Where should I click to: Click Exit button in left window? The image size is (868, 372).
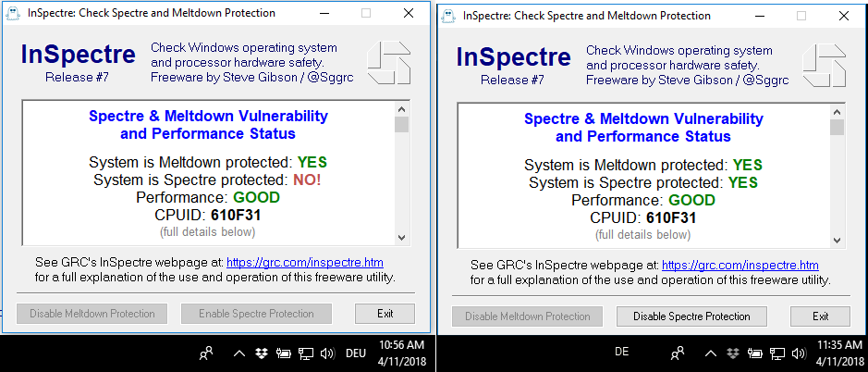[x=385, y=314]
